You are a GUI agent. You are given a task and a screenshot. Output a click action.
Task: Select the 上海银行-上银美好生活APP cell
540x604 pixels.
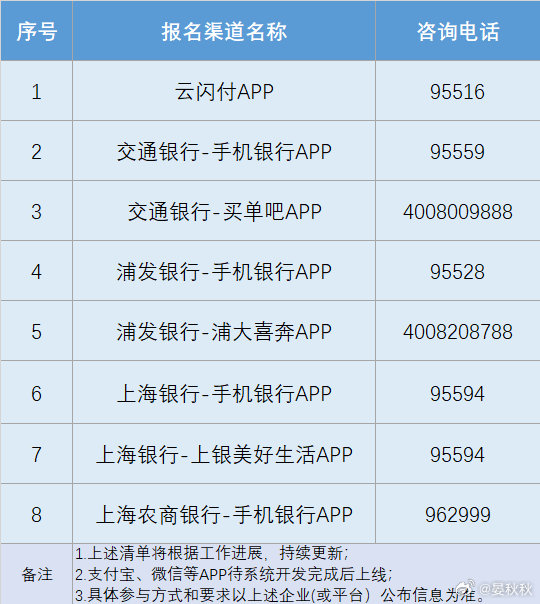tap(224, 454)
